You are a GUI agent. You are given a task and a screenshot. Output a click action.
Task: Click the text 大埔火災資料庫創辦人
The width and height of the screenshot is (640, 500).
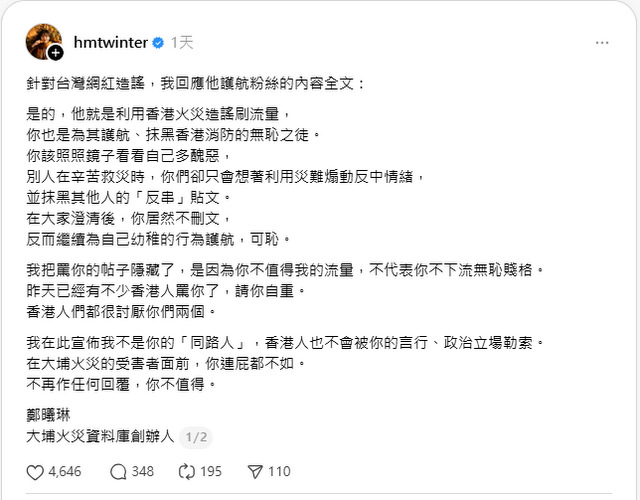coord(101,436)
